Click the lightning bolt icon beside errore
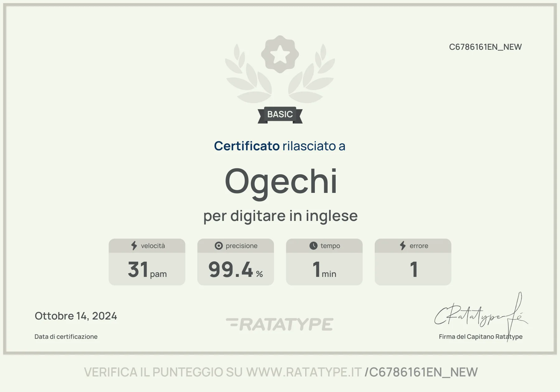Viewport: 560px width, 392px height. pos(403,246)
